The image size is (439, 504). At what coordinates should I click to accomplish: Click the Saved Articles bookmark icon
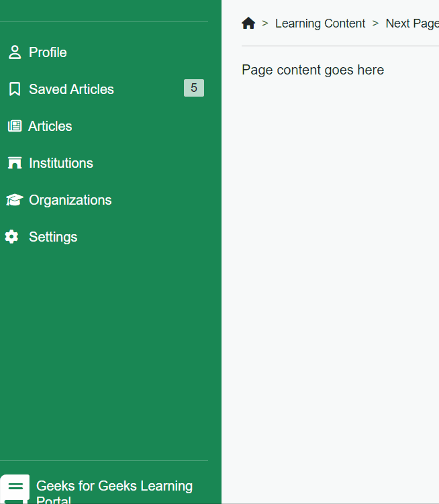point(14,89)
